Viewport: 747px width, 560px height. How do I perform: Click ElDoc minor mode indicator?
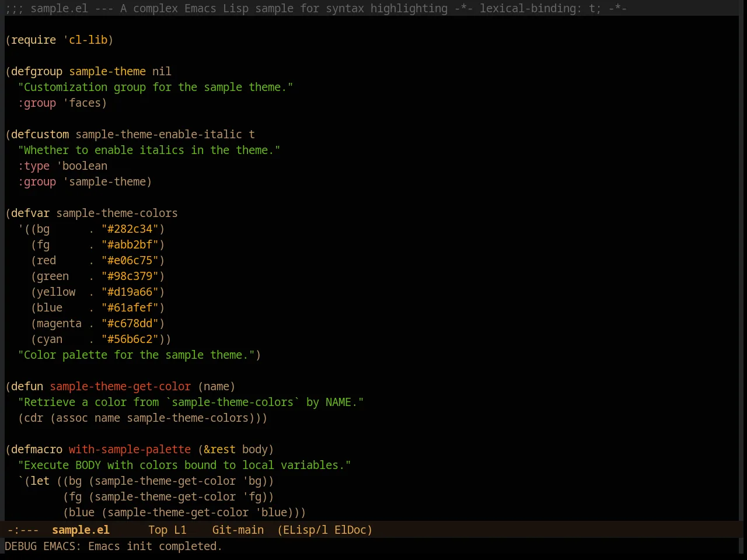[x=350, y=530]
